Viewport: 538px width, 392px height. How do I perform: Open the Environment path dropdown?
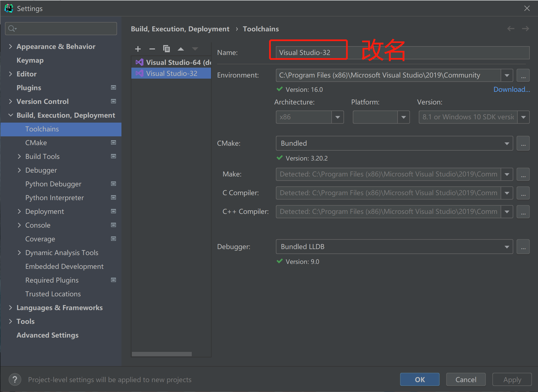point(507,75)
